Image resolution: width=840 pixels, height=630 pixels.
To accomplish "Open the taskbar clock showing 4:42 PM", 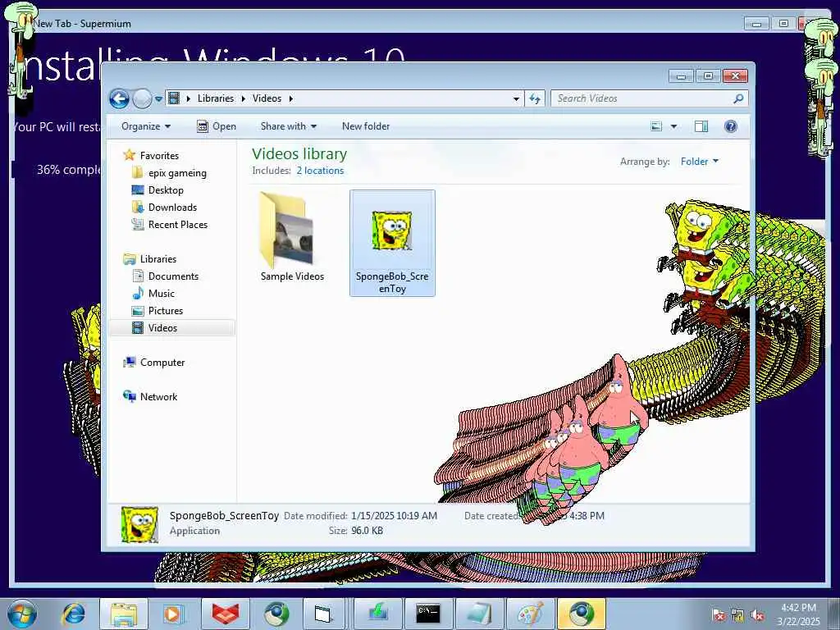I will tap(799, 614).
